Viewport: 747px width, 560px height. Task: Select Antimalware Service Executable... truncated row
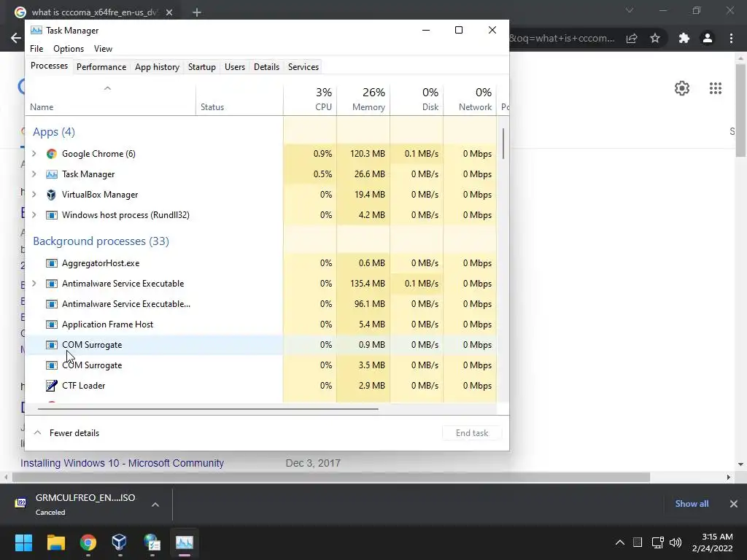260,304
